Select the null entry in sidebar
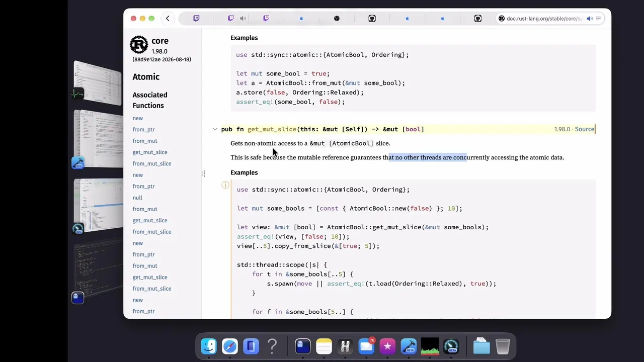Viewport: 644px width, 362px height. click(x=137, y=198)
